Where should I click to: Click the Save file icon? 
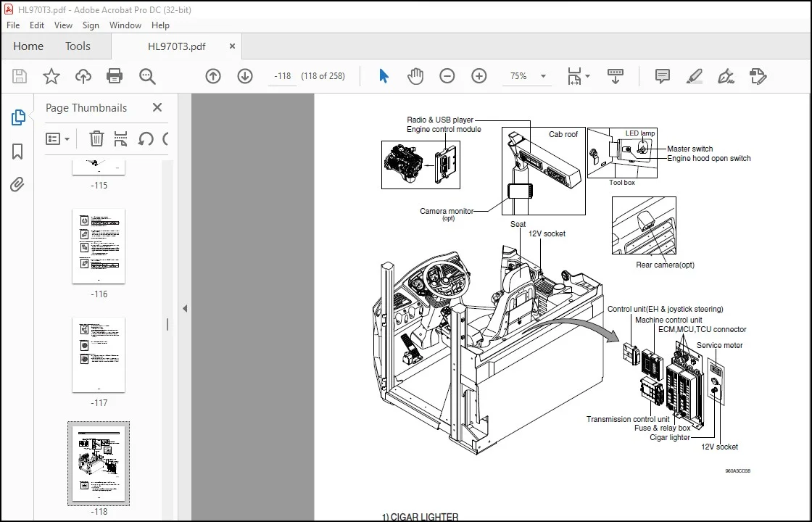[20, 76]
